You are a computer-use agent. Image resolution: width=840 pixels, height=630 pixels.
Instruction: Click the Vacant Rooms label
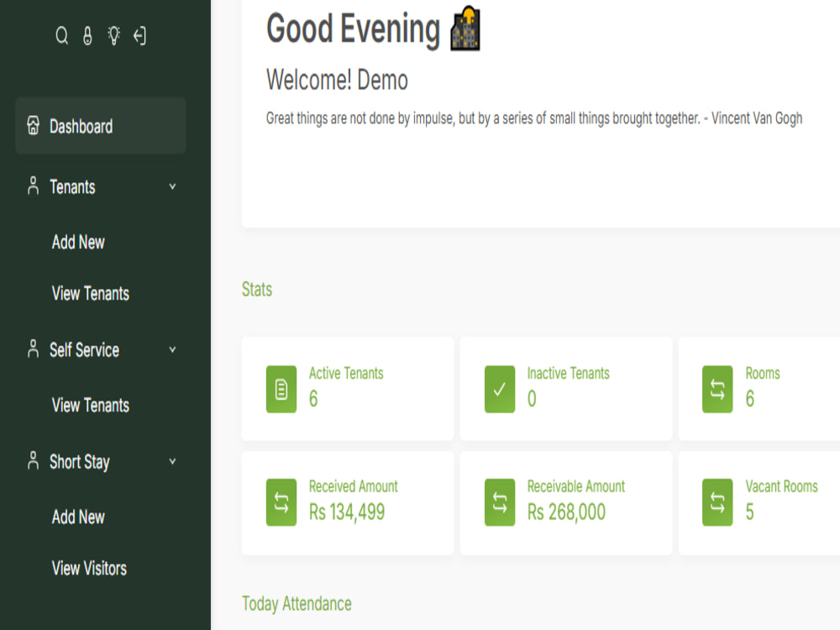click(x=781, y=486)
